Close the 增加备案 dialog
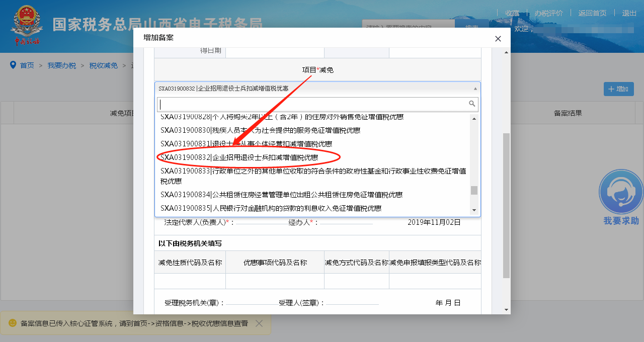This screenshot has width=644, height=342. click(x=498, y=39)
